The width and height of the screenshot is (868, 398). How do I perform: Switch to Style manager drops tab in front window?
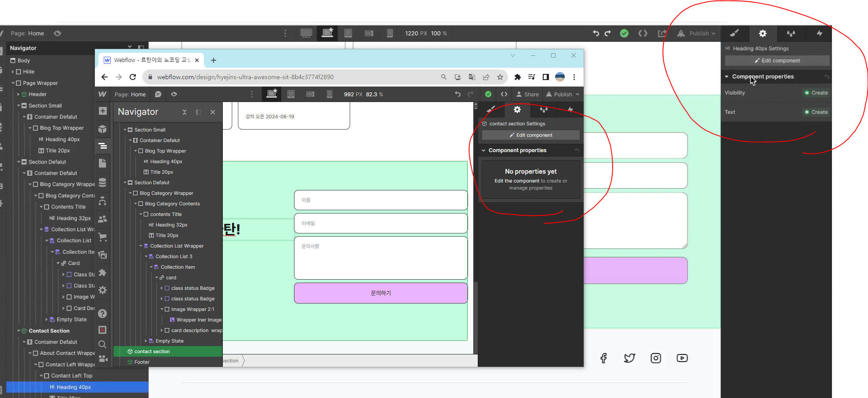pyautogui.click(x=544, y=110)
